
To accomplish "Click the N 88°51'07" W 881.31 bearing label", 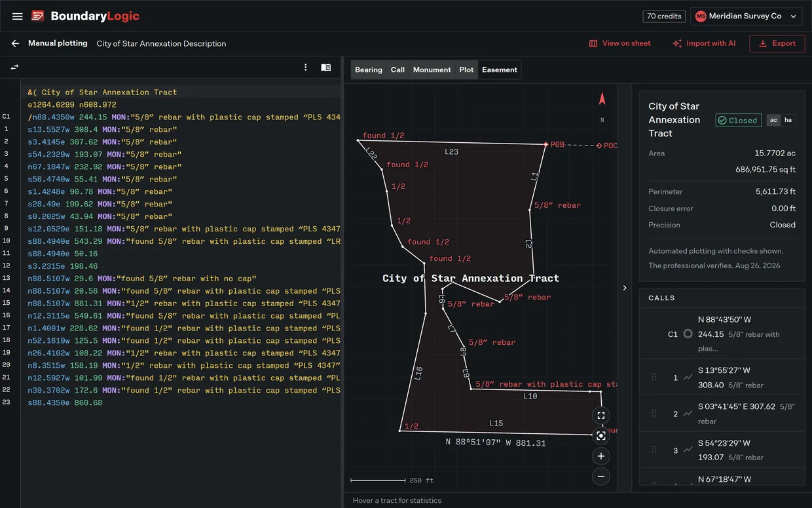I will 496,442.
